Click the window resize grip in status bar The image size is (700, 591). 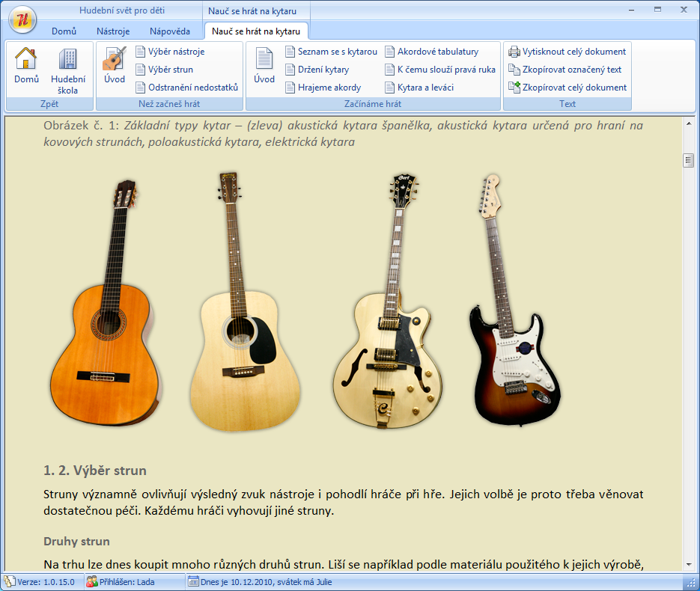point(690,583)
